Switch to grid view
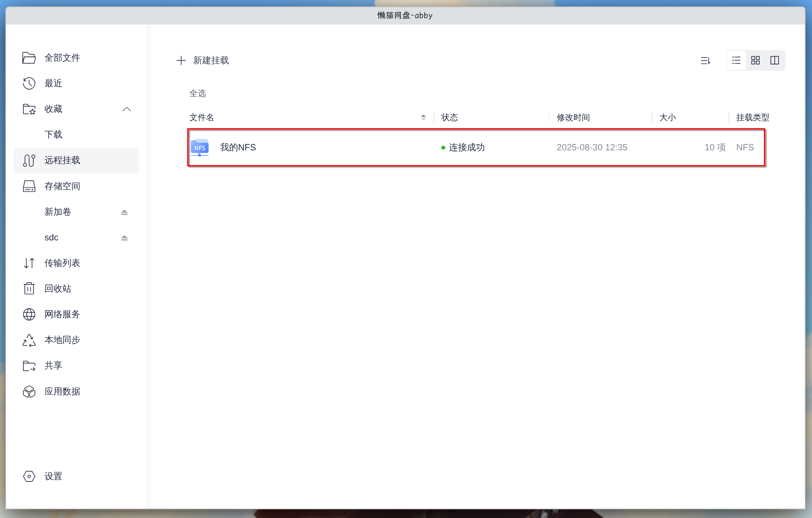The width and height of the screenshot is (812, 518). [756, 60]
